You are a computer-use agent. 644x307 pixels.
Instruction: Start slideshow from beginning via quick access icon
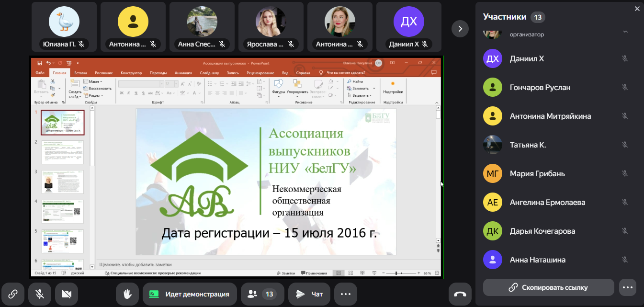69,63
